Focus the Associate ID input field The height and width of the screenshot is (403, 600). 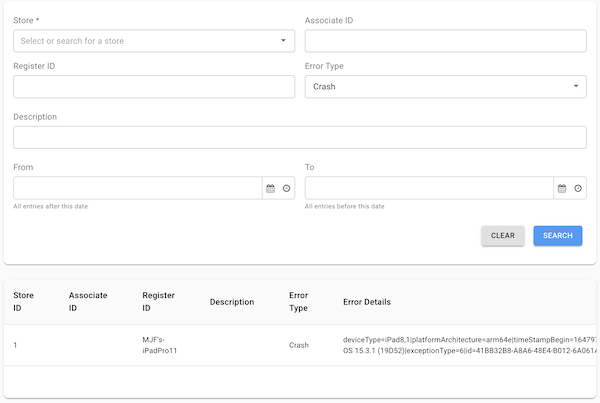(445, 41)
